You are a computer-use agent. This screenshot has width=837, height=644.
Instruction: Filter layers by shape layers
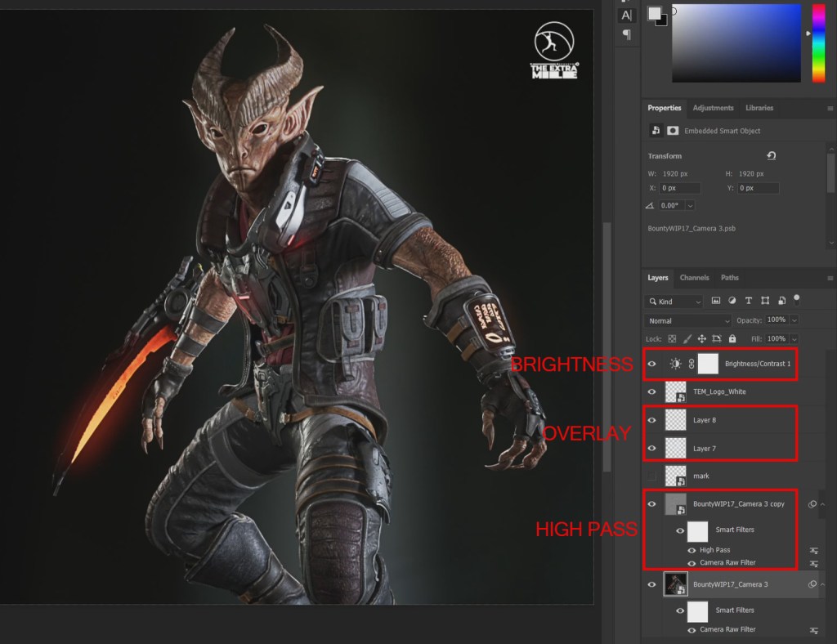coord(765,301)
